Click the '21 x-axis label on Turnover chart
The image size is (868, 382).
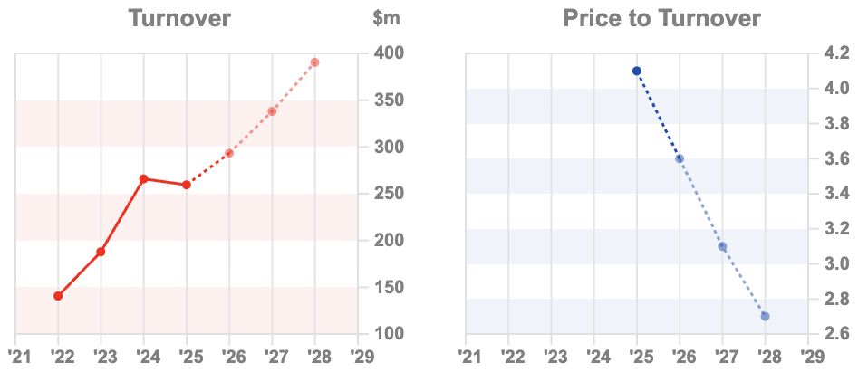(15, 356)
